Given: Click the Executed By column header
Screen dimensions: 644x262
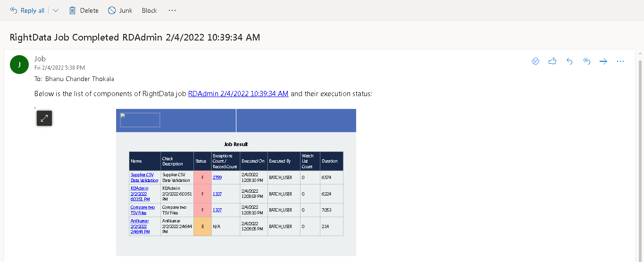Looking at the screenshot, I should tap(284, 161).
